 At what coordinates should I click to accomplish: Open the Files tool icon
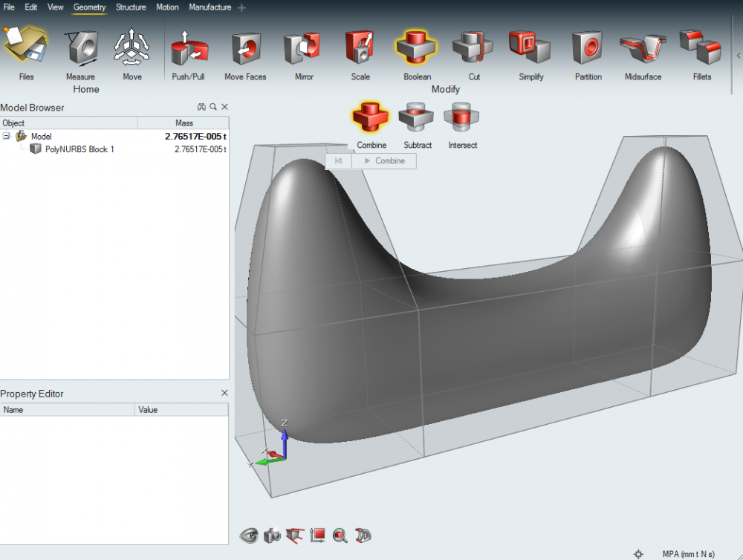(x=25, y=46)
